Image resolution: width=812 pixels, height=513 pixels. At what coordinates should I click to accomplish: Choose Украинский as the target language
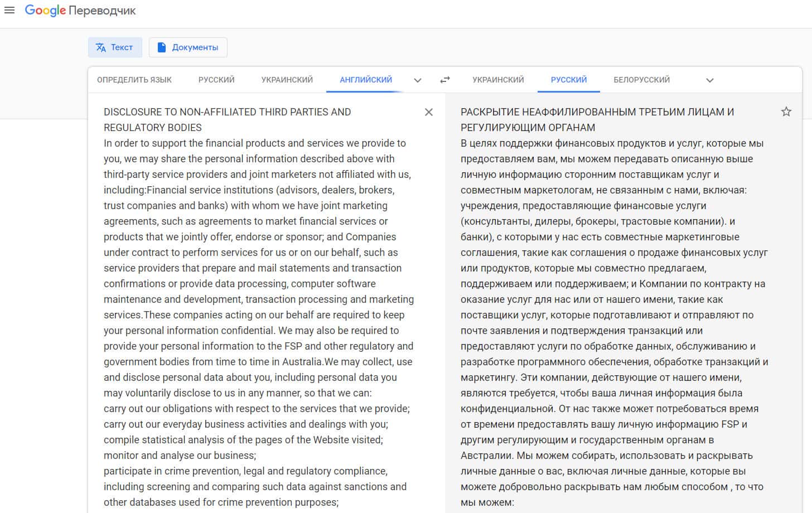498,80
